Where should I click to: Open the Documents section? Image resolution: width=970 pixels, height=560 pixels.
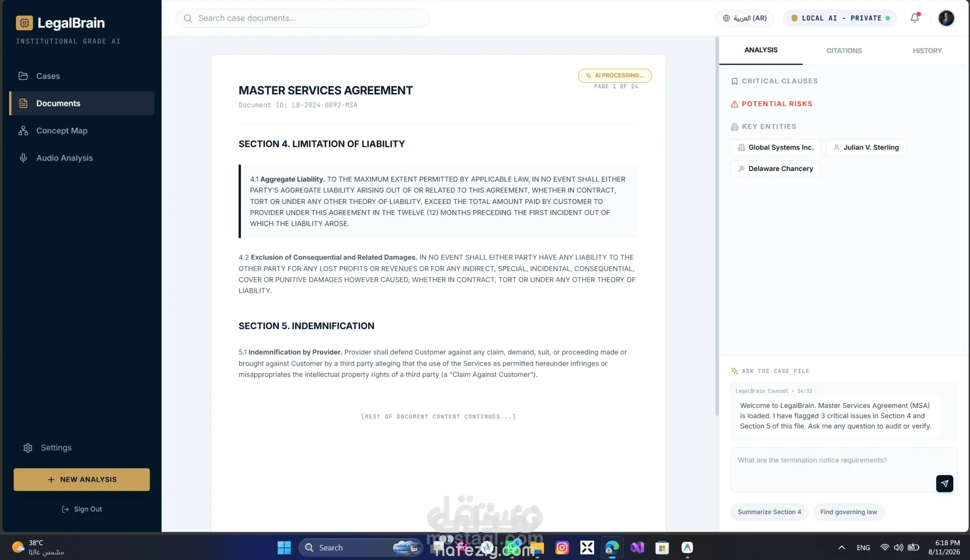click(x=81, y=103)
